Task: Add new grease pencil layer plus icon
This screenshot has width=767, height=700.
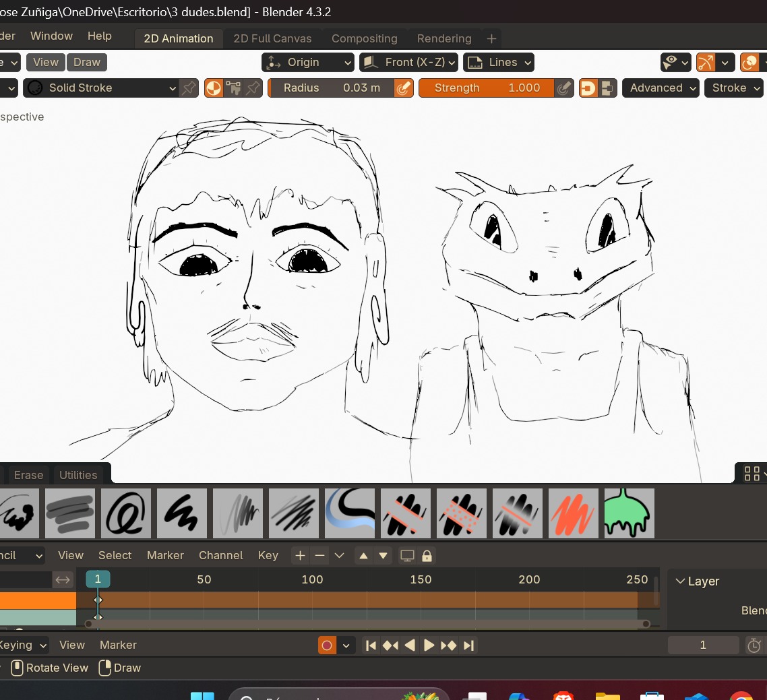Action: coord(300,556)
